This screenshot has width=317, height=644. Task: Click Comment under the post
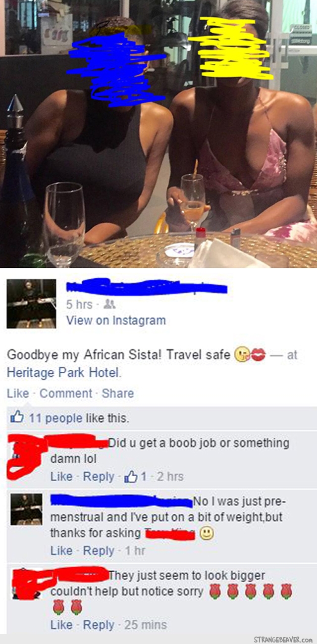coord(66,394)
